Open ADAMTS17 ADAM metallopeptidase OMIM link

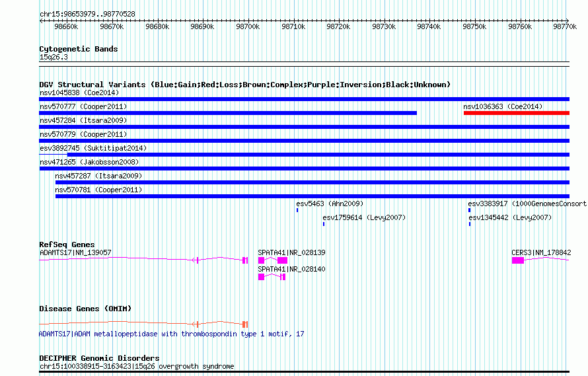[x=171, y=334]
